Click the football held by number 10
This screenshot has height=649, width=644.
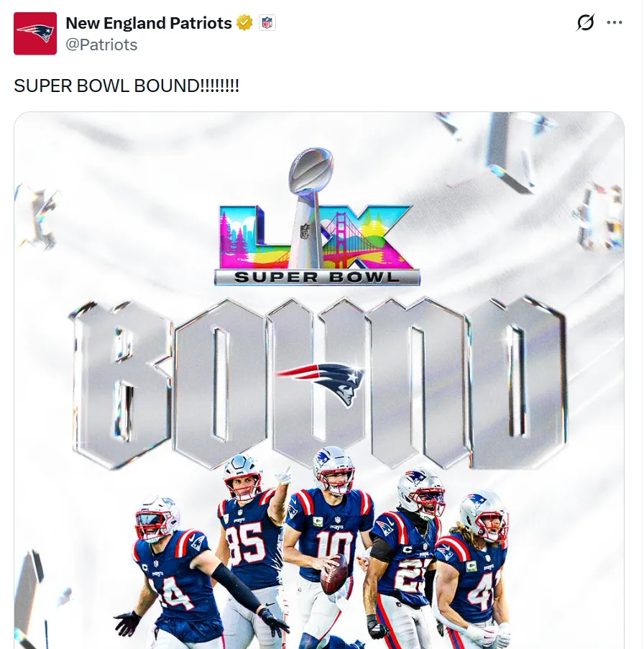point(335,575)
